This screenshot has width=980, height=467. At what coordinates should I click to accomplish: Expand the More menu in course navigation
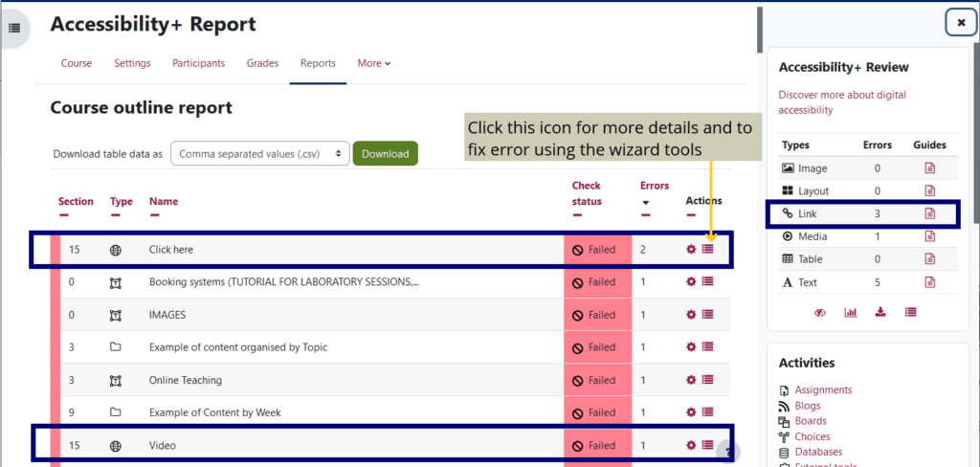coord(373,64)
